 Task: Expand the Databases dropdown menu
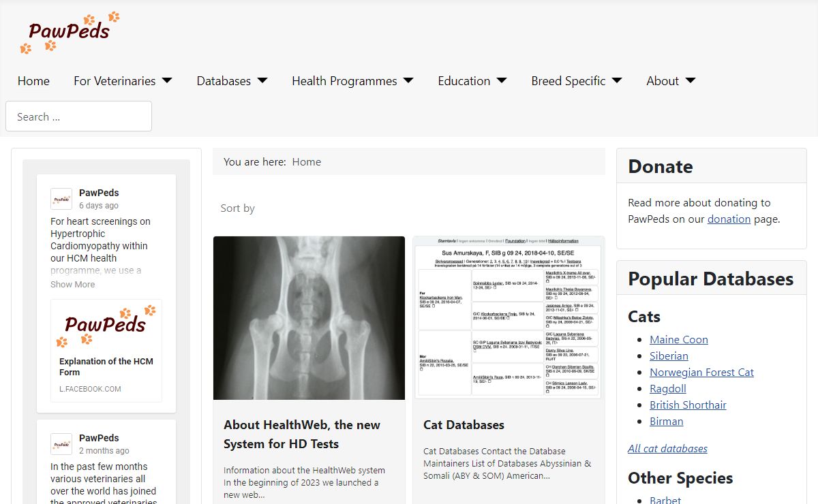click(x=232, y=81)
